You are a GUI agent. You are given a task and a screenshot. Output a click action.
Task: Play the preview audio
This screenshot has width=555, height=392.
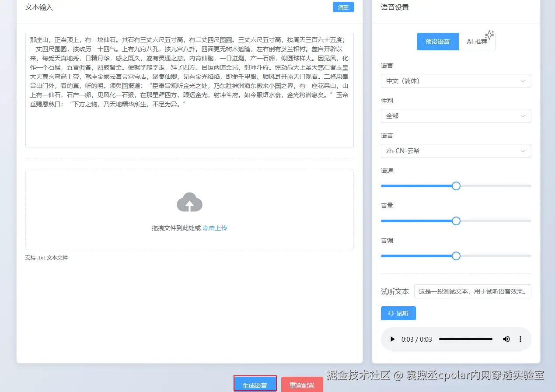[392, 339]
